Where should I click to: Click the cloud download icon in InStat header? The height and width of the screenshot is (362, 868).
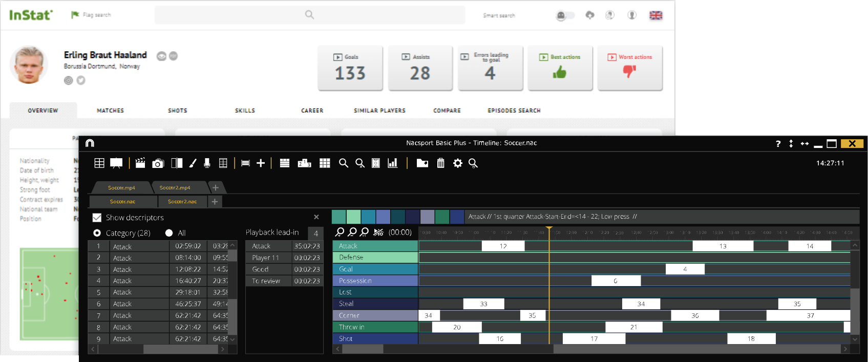(x=590, y=15)
